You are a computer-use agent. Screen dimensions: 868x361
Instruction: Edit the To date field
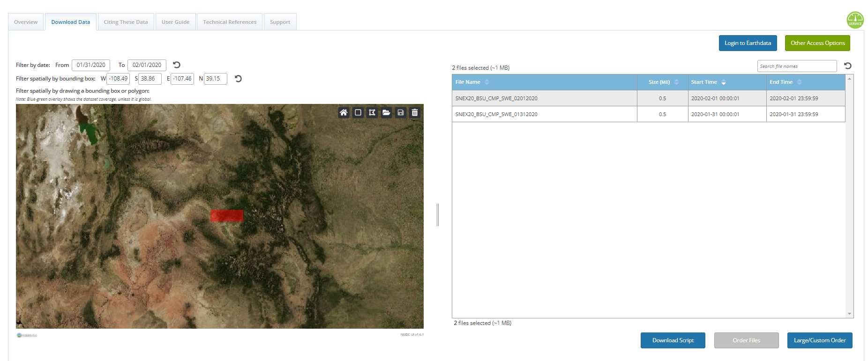coord(147,65)
